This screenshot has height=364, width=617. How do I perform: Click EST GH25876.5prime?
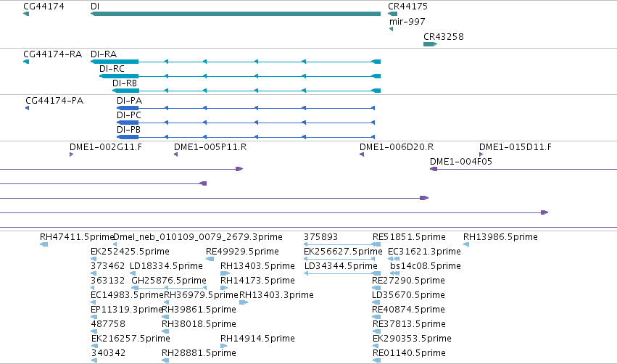tap(169, 281)
